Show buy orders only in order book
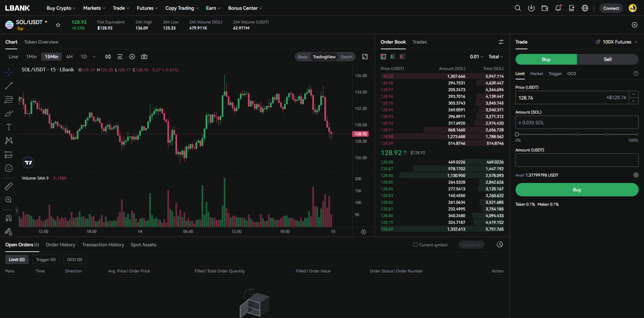644x318 pixels. 393,57
